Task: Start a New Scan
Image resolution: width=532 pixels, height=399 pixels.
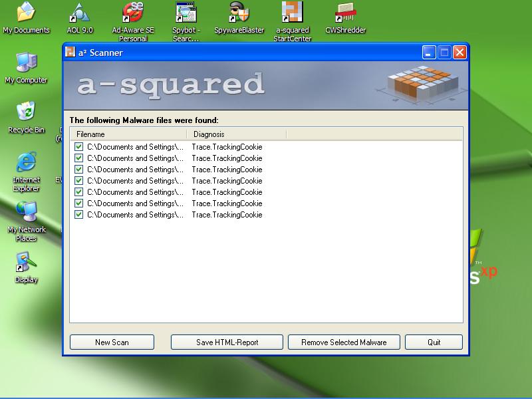Action: pos(112,342)
